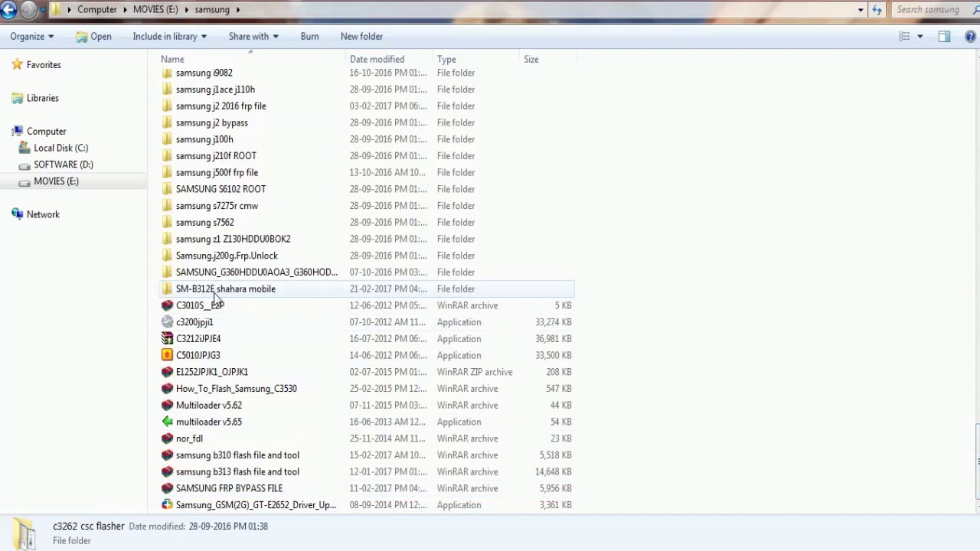This screenshot has height=551, width=980.
Task: Click the samsung j2 bypass folder icon
Action: [x=167, y=122]
